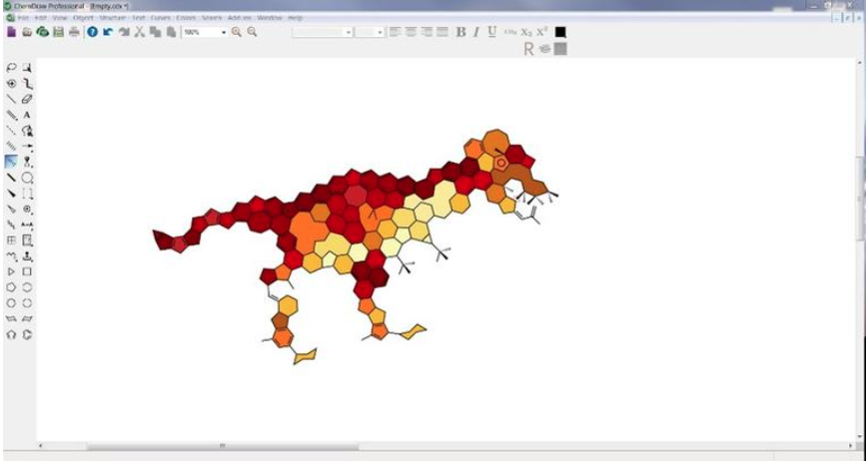Image resolution: width=868 pixels, height=464 pixels.
Task: Click the black color swatch
Action: click(x=560, y=32)
